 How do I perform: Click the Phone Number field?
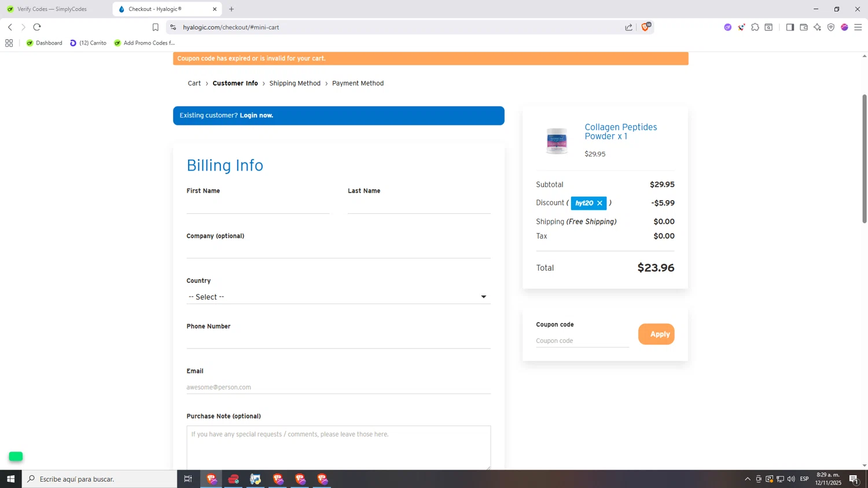(x=339, y=341)
